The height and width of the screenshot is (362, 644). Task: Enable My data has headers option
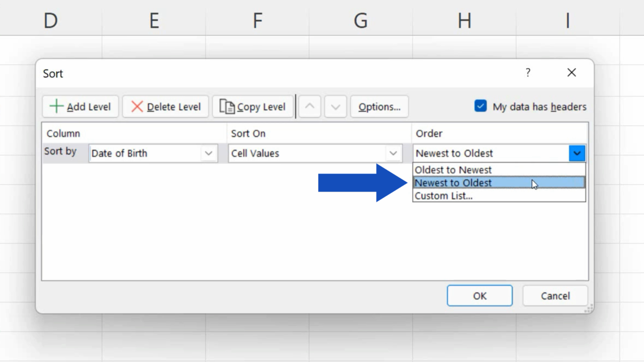coord(480,106)
